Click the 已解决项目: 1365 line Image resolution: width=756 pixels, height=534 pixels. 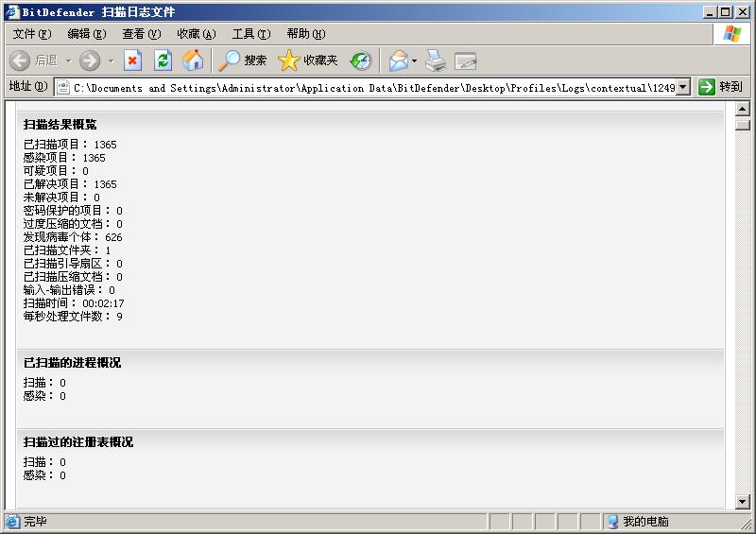(x=70, y=183)
